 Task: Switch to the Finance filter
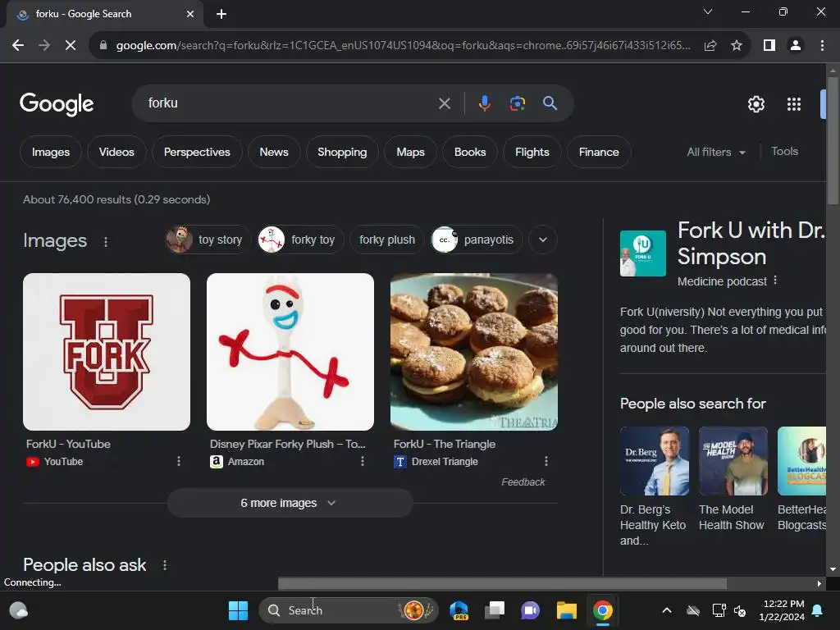tap(598, 152)
